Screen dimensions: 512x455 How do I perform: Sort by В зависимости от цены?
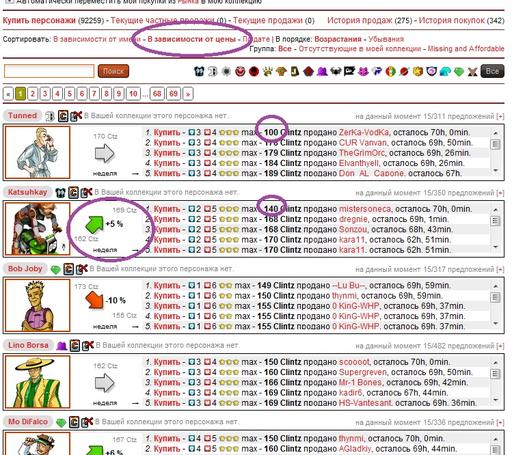191,39
